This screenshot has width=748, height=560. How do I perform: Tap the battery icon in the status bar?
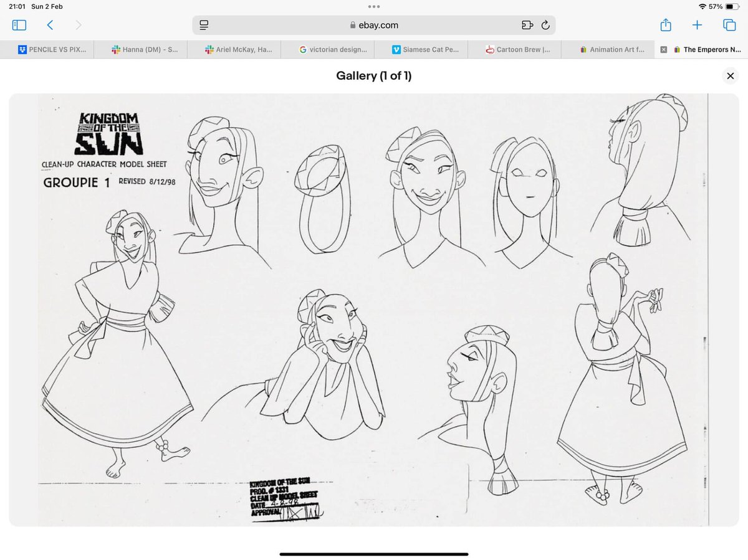pos(732,6)
